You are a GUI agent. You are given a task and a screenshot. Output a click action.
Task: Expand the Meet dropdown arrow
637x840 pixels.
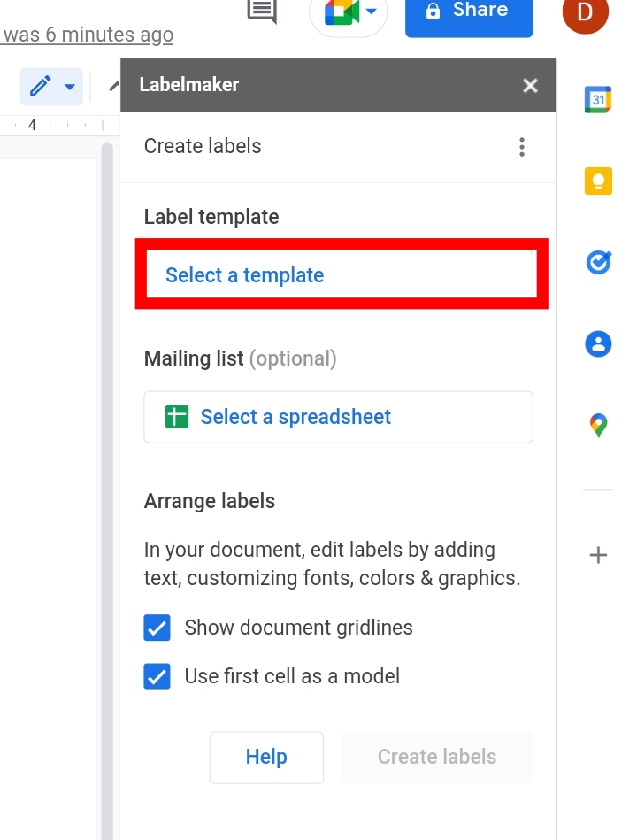point(372,11)
